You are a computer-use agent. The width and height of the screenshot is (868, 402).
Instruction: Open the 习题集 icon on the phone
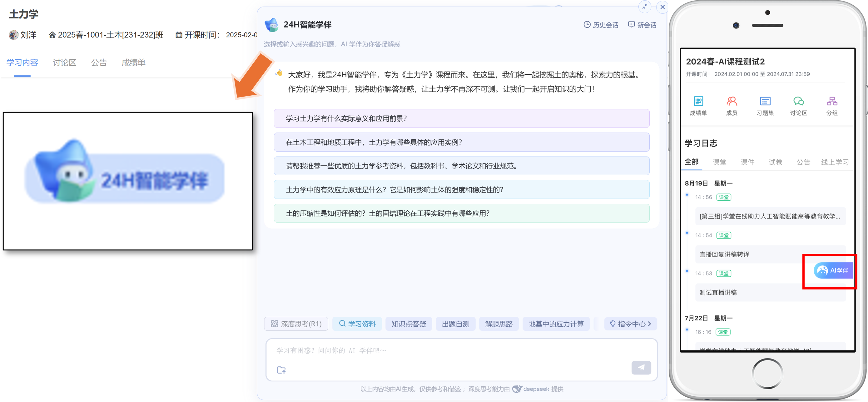click(x=765, y=101)
